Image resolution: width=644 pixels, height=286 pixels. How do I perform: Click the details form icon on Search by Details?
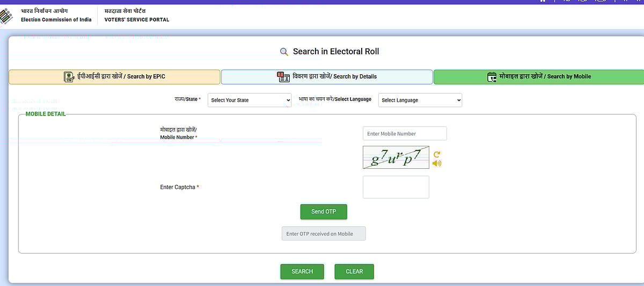tap(283, 77)
